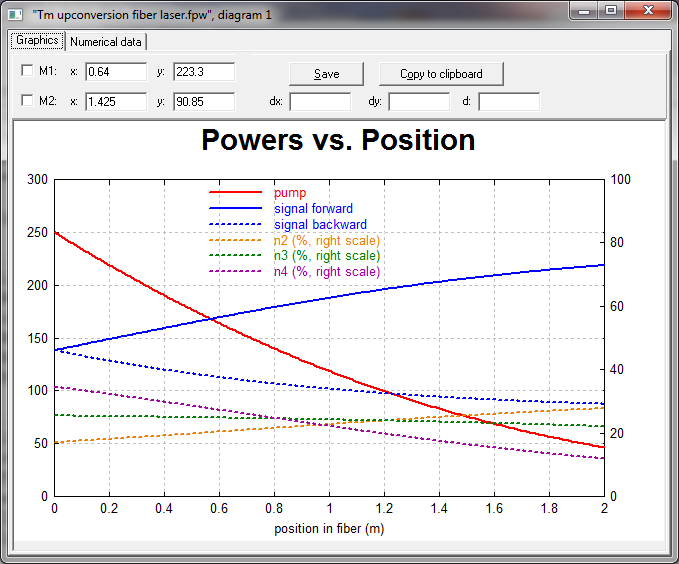679x564 pixels.
Task: Click the red pump legend line
Action: [235, 193]
